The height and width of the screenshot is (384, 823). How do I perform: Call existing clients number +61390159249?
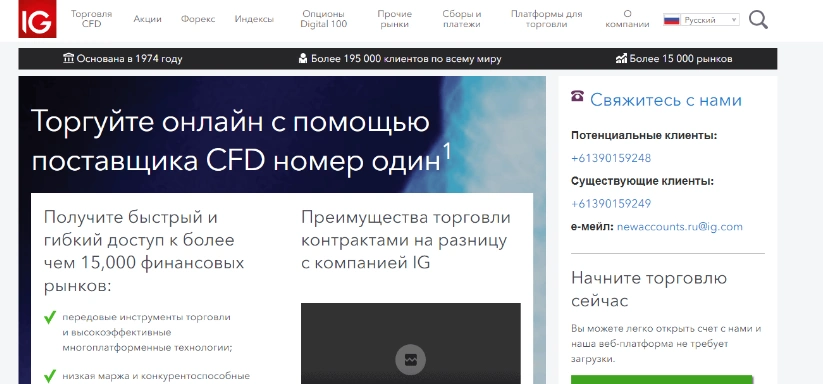pyautogui.click(x=611, y=204)
